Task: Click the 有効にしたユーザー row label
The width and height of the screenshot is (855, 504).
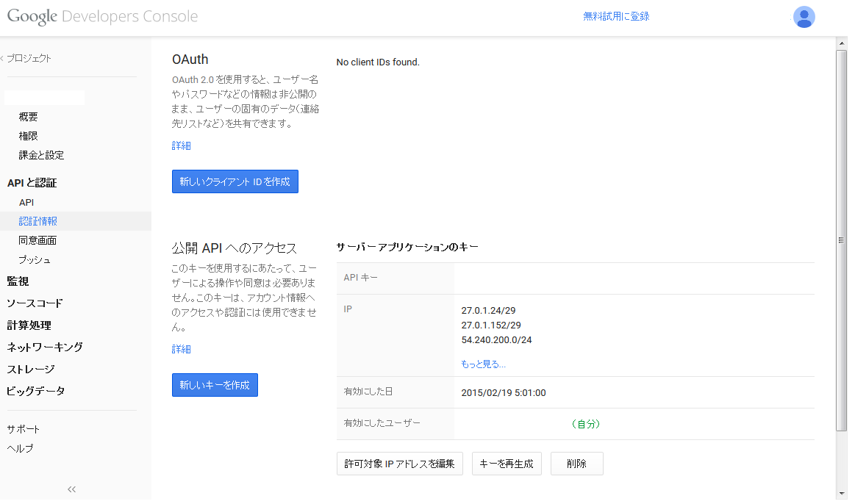Action: coord(382,422)
